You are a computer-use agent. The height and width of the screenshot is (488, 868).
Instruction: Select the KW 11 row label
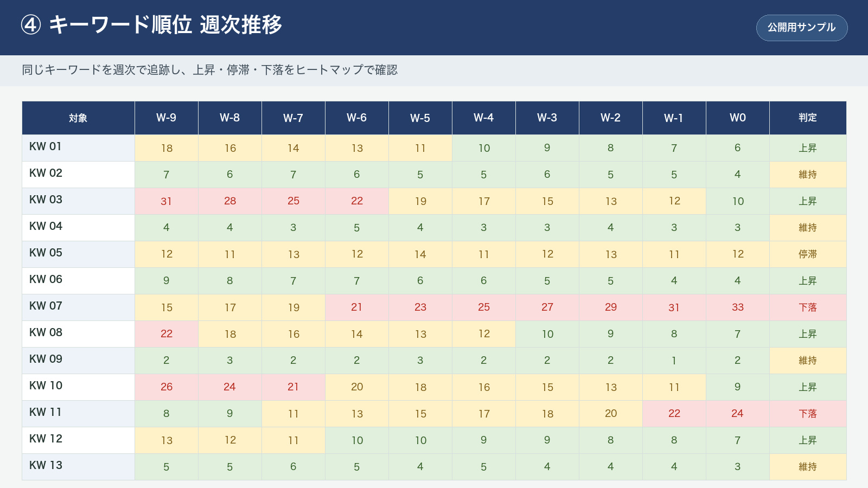click(x=78, y=414)
